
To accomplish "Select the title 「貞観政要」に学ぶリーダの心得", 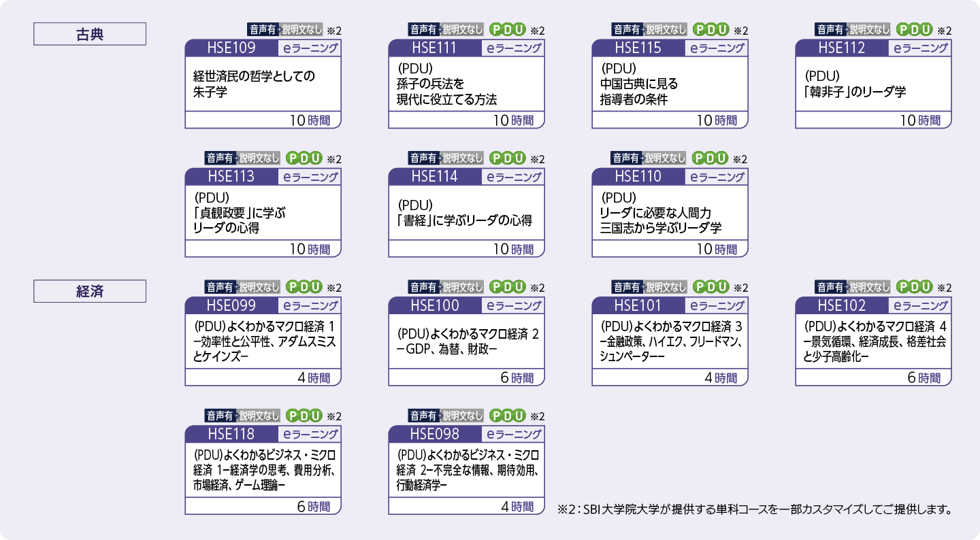I will (x=240, y=220).
